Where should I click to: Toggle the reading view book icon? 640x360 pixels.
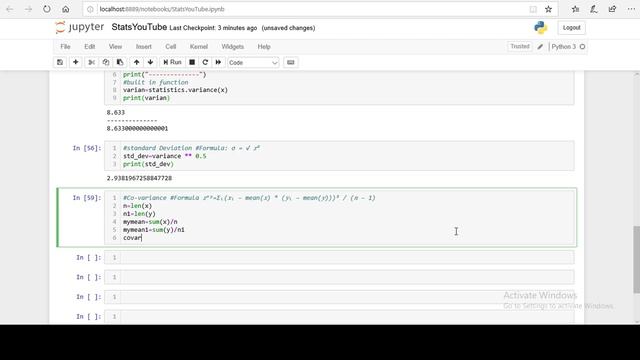[x=533, y=9]
